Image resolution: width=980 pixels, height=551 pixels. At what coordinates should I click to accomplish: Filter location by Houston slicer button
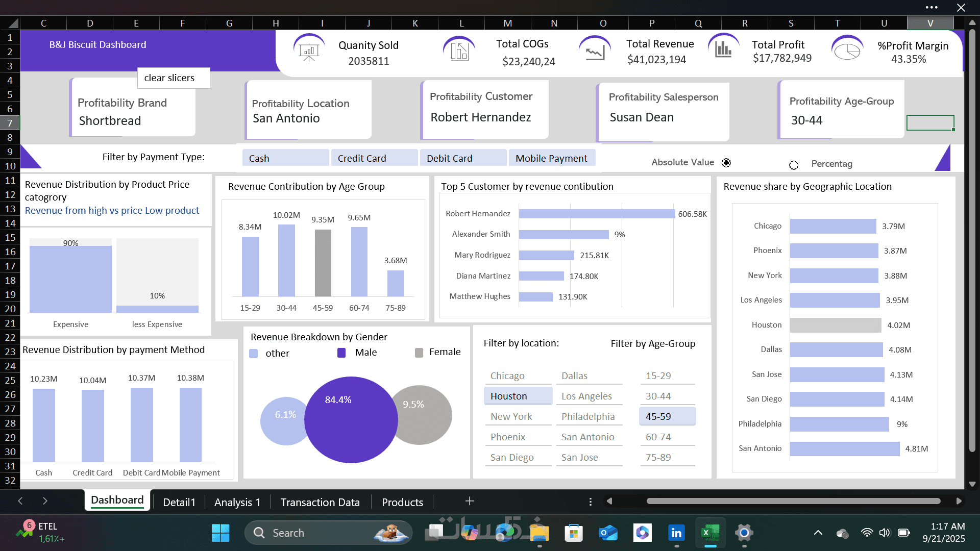[x=518, y=396]
